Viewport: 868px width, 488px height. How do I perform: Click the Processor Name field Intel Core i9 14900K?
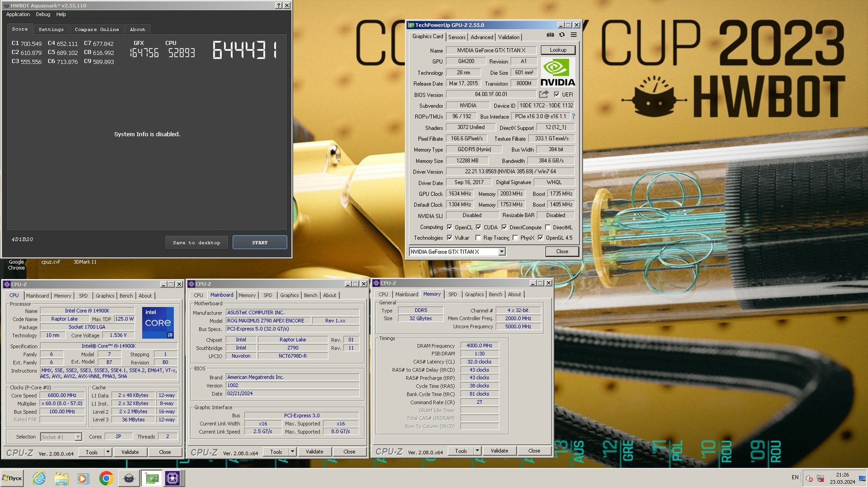click(x=87, y=311)
